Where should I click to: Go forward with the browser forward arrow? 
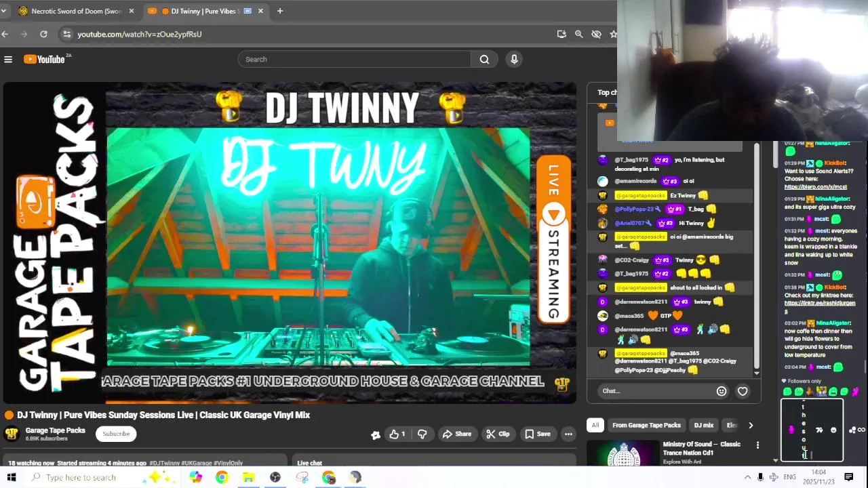(x=24, y=34)
